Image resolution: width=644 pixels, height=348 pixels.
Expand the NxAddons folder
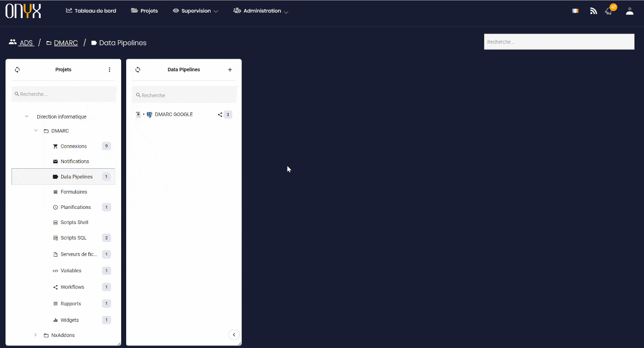click(x=36, y=335)
